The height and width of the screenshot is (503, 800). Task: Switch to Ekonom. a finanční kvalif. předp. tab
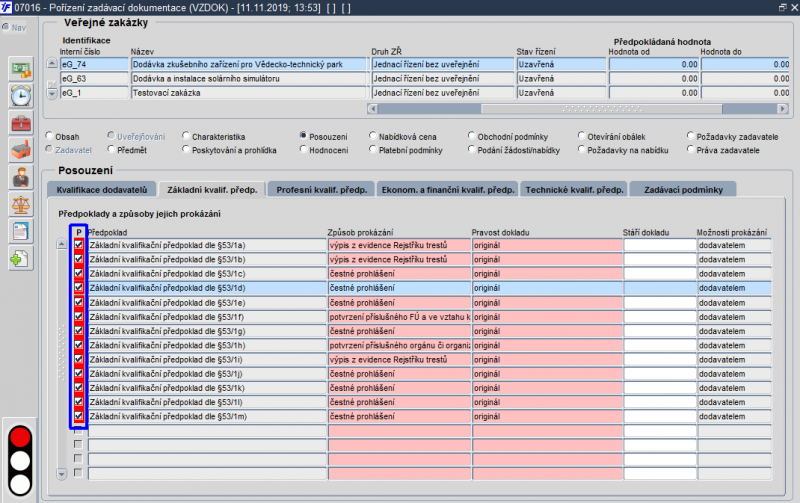pos(448,190)
